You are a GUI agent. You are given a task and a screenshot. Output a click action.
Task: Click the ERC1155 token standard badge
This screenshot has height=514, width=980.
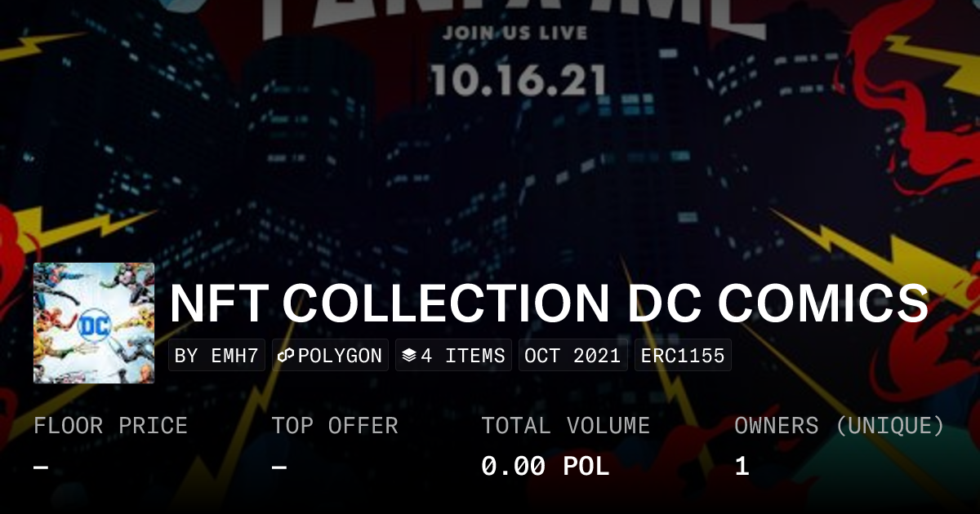683,356
